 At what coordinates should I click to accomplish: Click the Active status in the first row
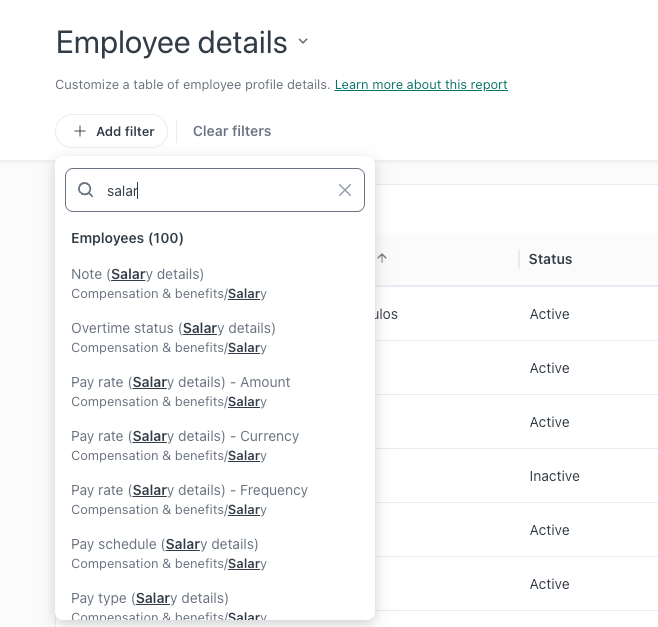pos(549,314)
